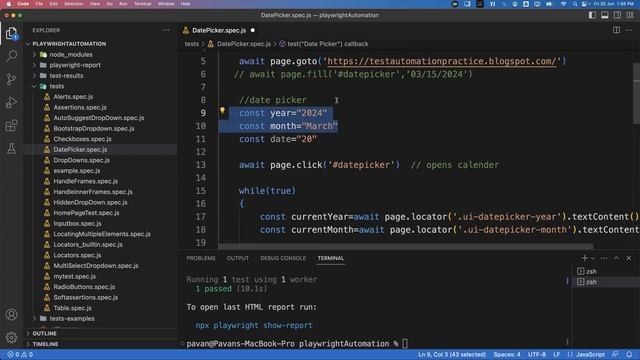Image resolution: width=640 pixels, height=360 pixels.
Task: Toggle the primary side bar layout icon
Action: tap(592, 15)
